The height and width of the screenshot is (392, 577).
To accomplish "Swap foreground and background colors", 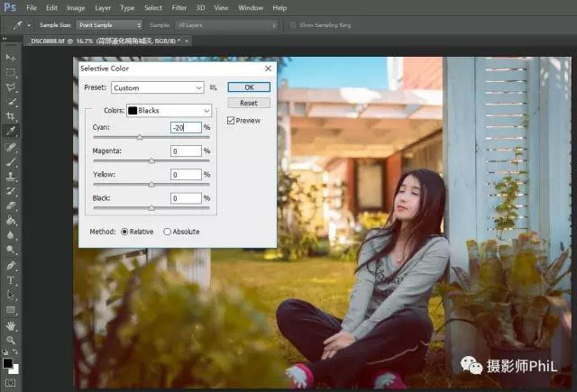I will pyautogui.click(x=15, y=352).
